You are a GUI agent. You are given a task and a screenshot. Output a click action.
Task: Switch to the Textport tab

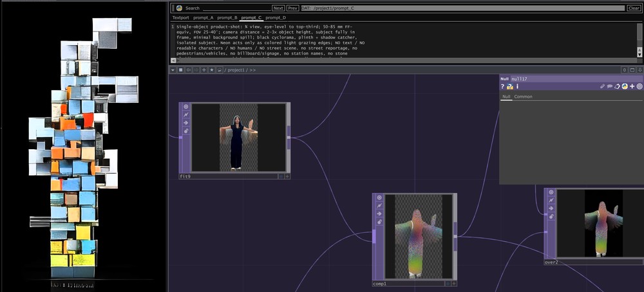(x=181, y=17)
